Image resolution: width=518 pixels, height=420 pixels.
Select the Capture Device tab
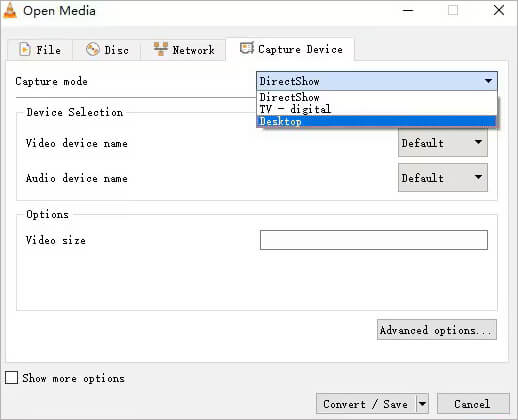[290, 49]
